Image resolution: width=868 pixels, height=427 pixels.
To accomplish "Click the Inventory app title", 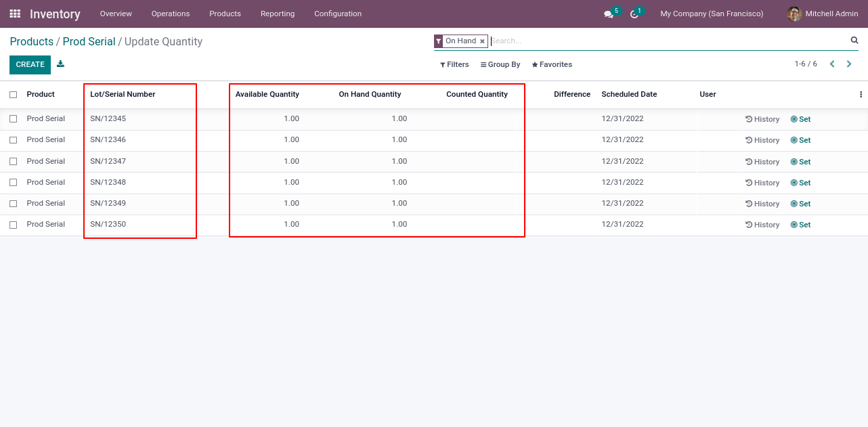I will 55,14.
